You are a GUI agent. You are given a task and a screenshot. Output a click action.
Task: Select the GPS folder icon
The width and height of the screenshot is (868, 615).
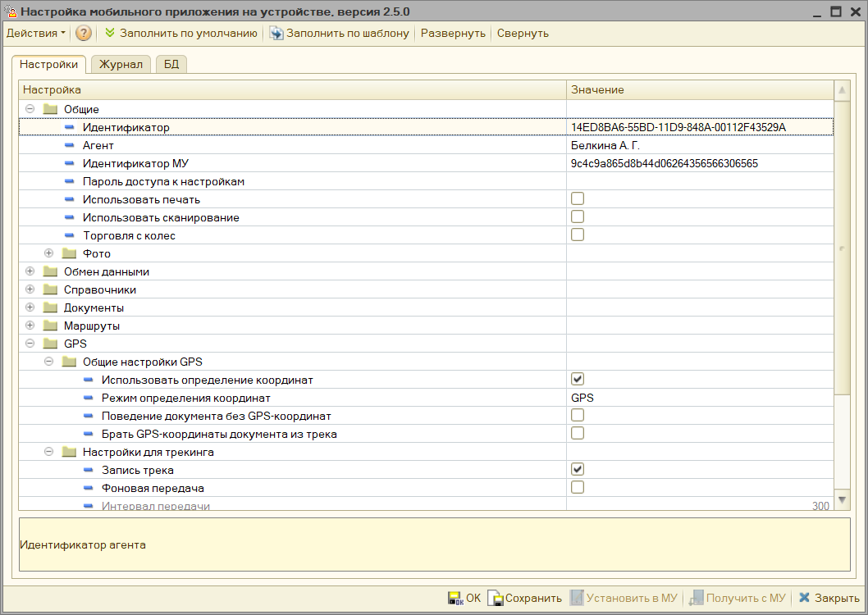[50, 344]
